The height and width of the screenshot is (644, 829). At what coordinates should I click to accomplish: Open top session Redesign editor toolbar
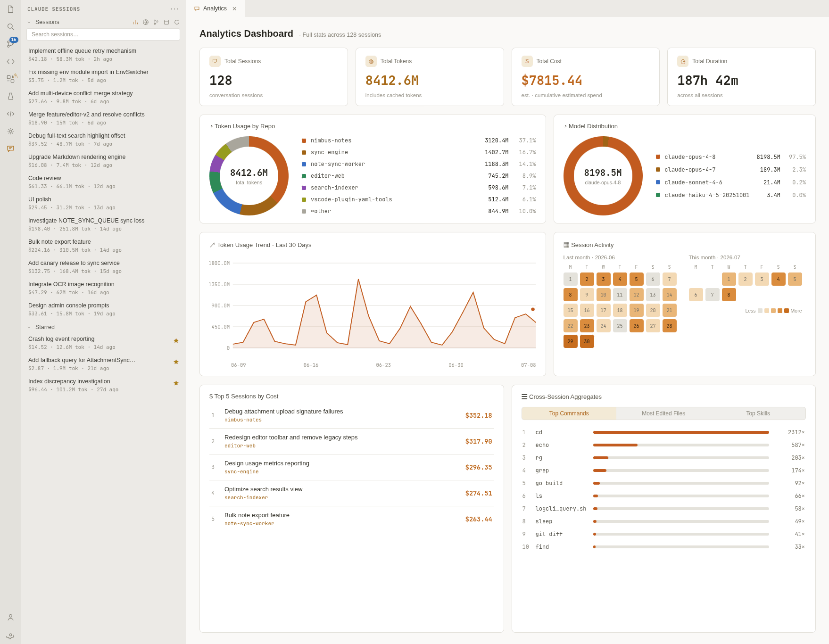click(x=352, y=441)
